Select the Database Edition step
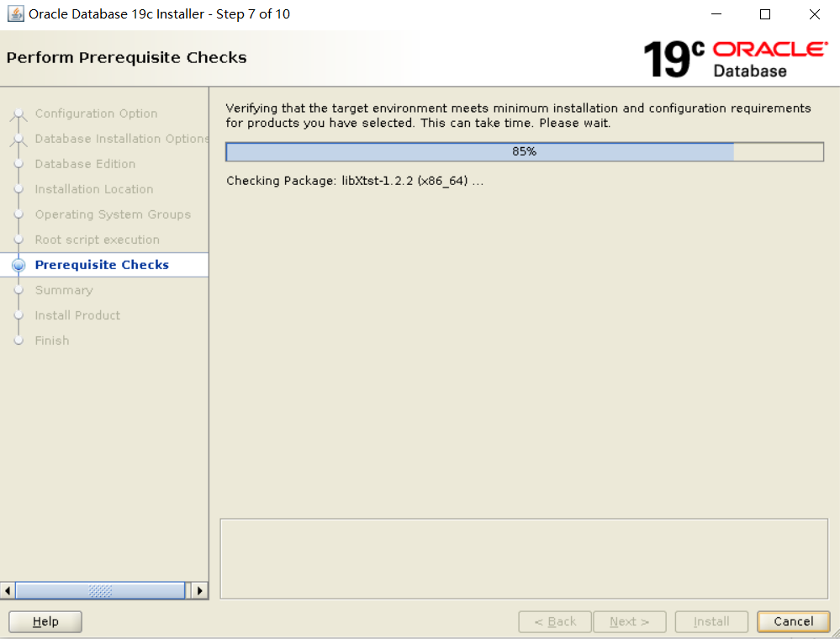Screen dimensions: 840x639 (85, 164)
